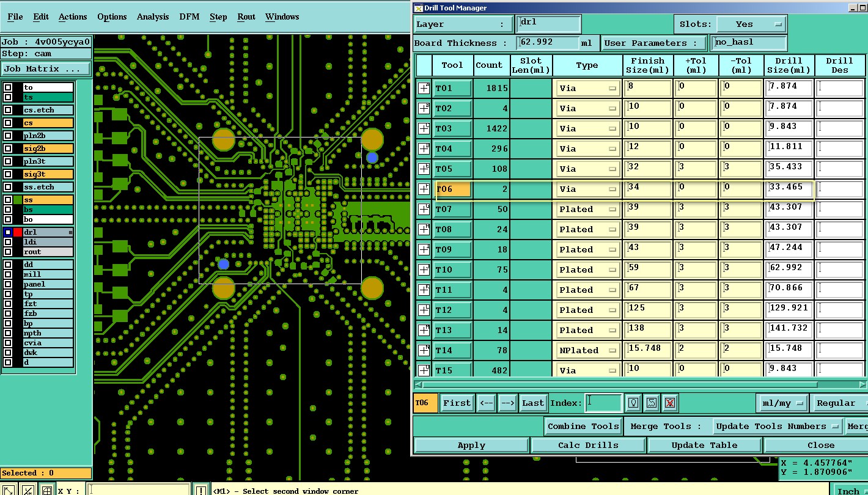Image resolution: width=868 pixels, height=495 pixels.
Task: Open the Rout menu
Action: 246,16
